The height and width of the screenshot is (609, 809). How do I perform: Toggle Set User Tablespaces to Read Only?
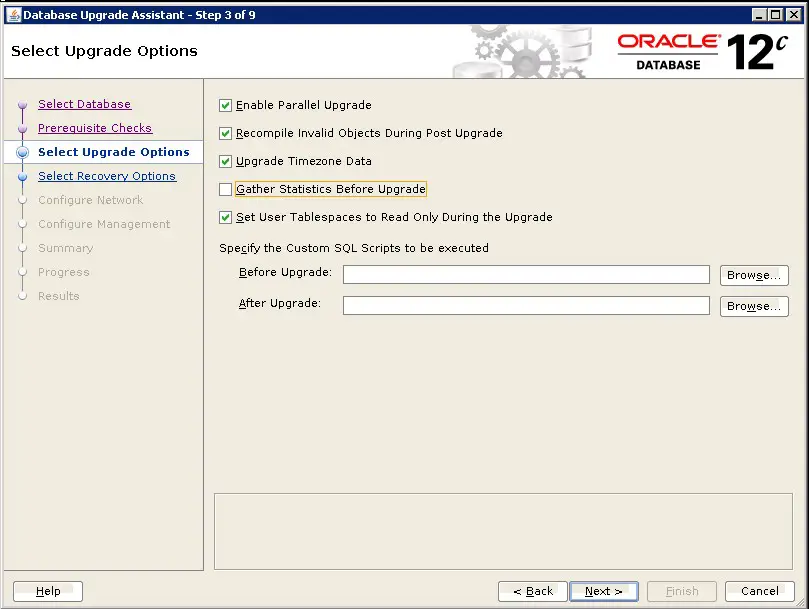225,217
